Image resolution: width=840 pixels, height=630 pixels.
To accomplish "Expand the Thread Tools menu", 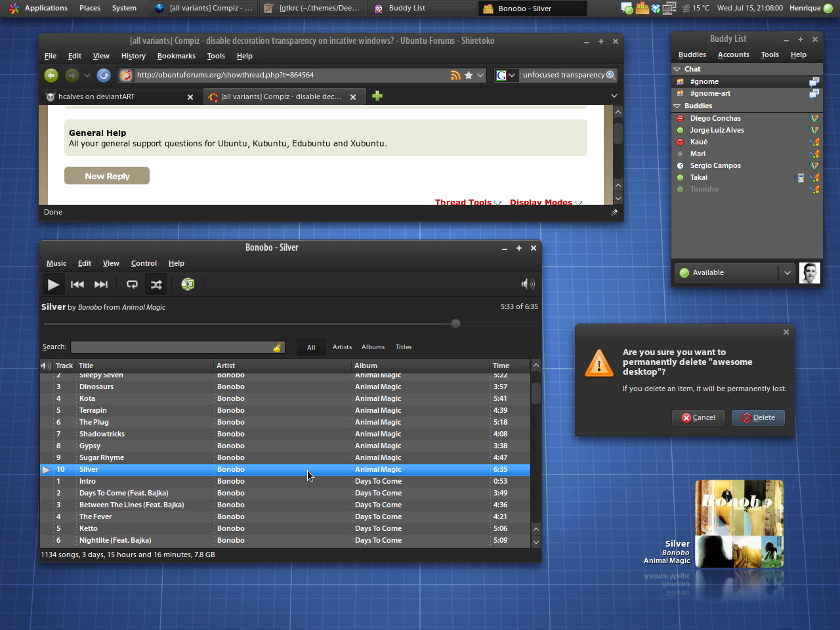I will coord(468,202).
